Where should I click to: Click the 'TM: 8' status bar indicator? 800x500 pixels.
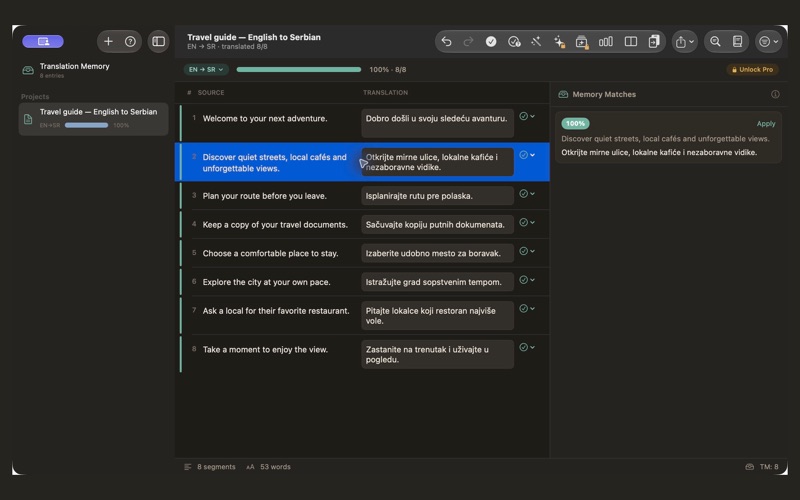coord(762,467)
